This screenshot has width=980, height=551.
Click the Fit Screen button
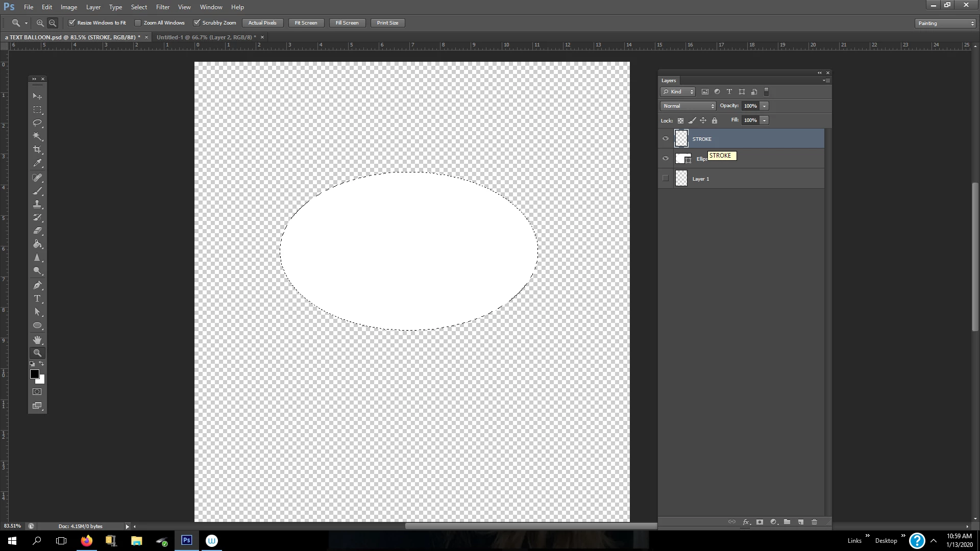306,23
